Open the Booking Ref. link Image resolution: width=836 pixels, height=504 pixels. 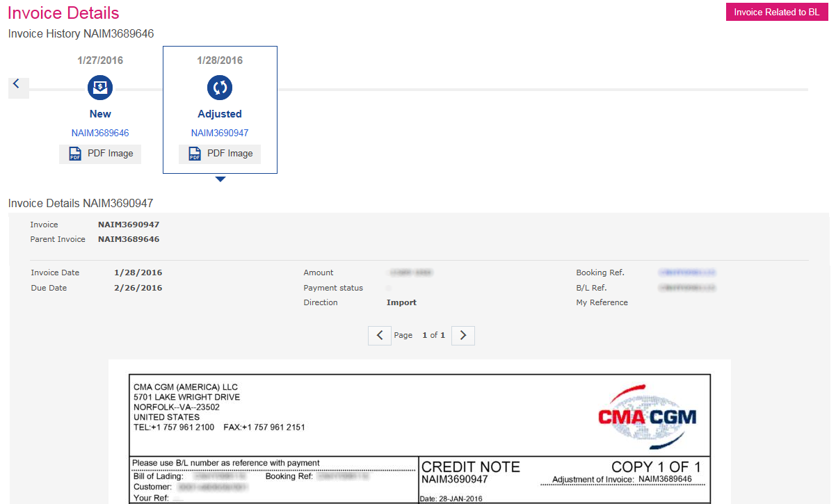click(689, 273)
